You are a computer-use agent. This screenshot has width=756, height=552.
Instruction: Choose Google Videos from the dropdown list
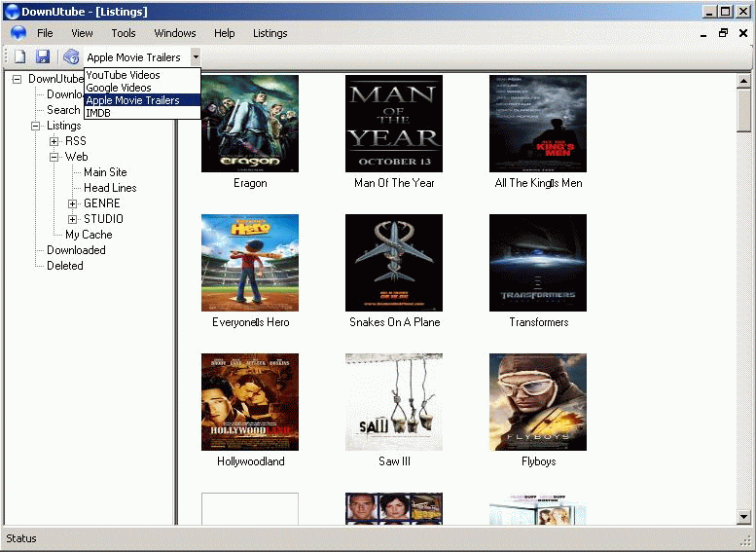point(142,88)
